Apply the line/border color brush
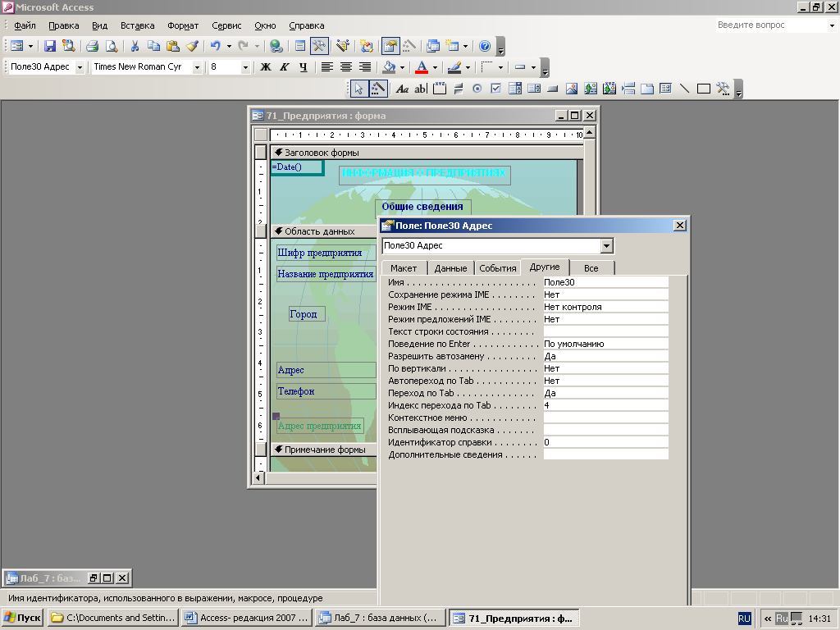The image size is (840, 630). point(454,67)
